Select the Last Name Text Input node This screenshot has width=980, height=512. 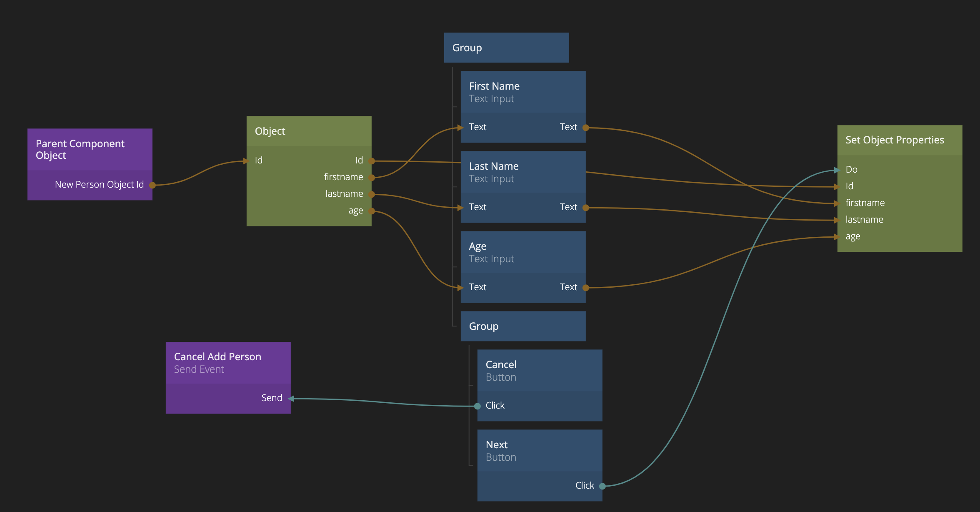pyautogui.click(x=523, y=172)
